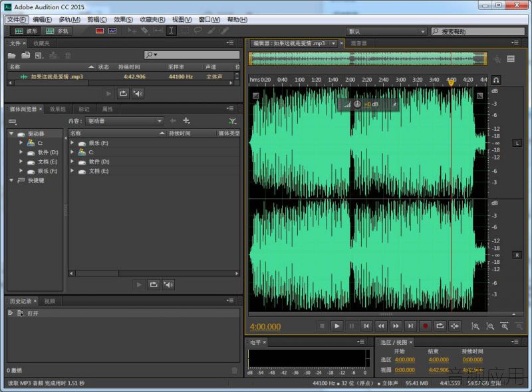
Task: Click Import File icon in Files panel
Action: click(x=26, y=55)
